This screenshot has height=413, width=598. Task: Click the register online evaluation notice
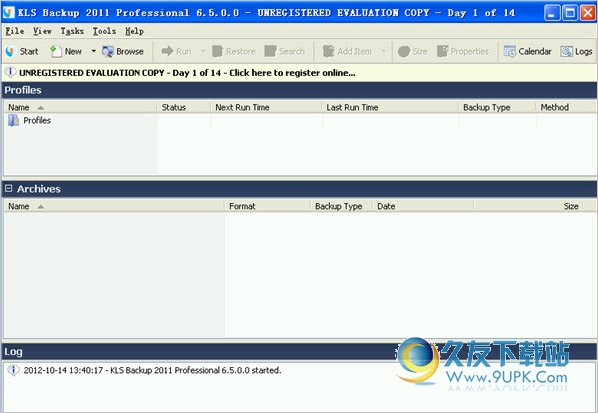coord(187,73)
